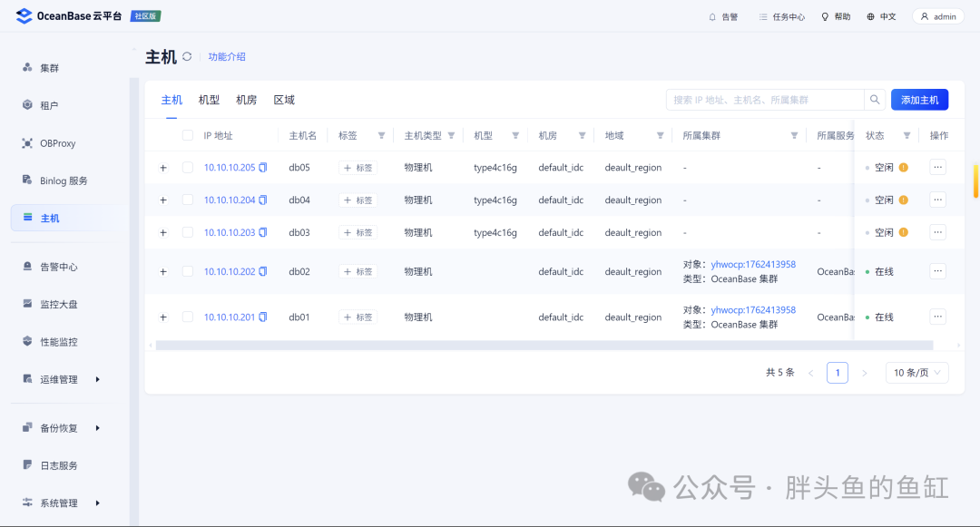
Task: Expand the row details for db02
Action: [163, 271]
